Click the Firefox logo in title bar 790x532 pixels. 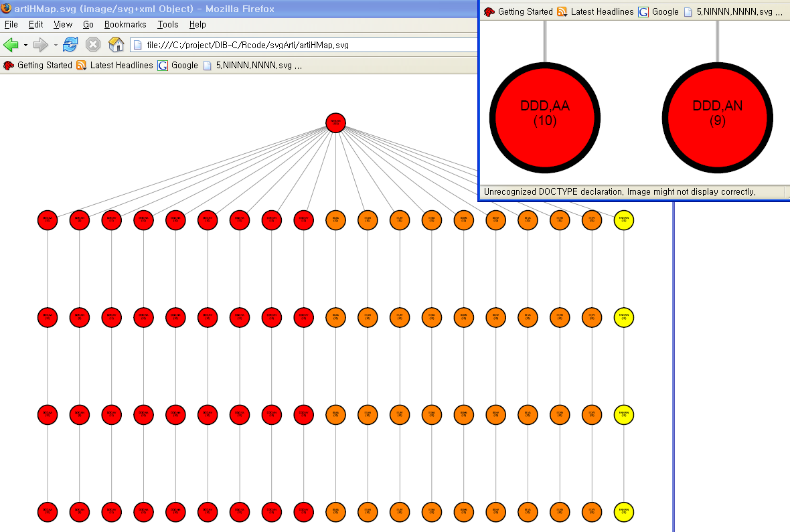click(6, 9)
